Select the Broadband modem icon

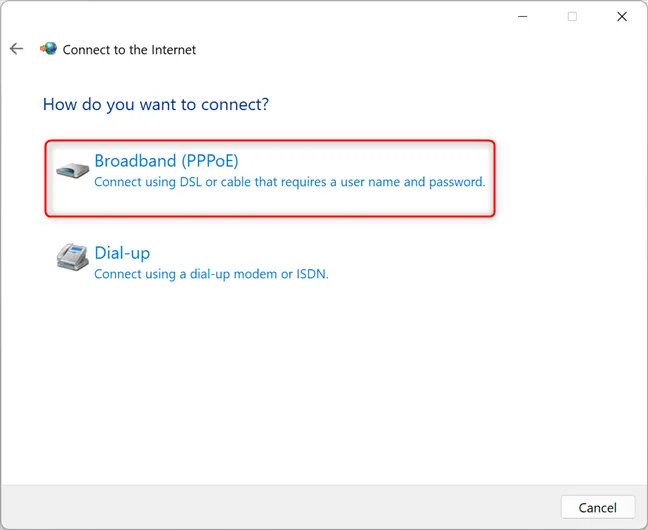(73, 170)
